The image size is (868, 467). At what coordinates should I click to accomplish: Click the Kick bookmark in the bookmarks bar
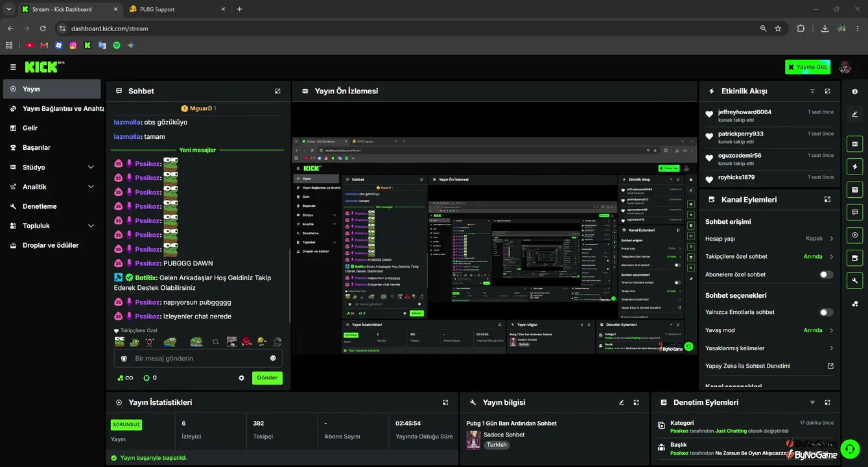tap(88, 45)
